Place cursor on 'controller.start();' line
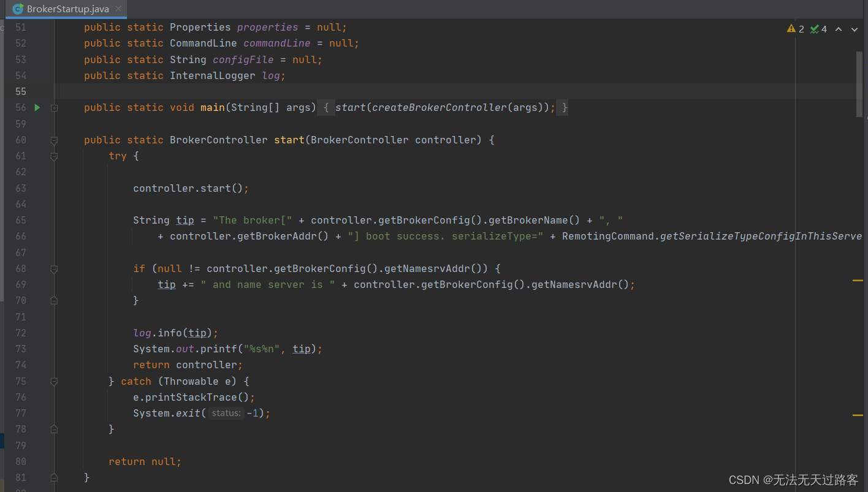 191,188
